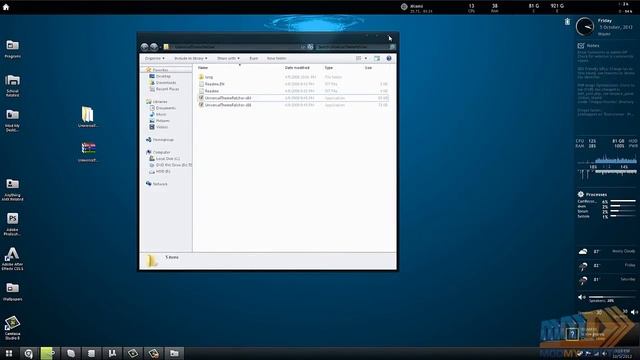The height and width of the screenshot is (360, 640).
Task: Select Camtasia Studio 8 desktop shortcut
Action: [13, 328]
